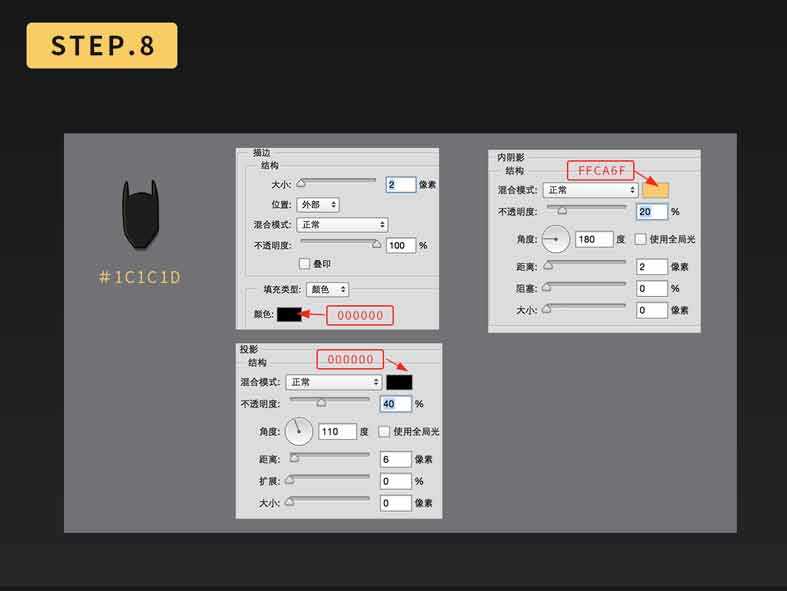Click the drop shadow 距离 field showing 6
This screenshot has width=787, height=591.
tap(395, 459)
